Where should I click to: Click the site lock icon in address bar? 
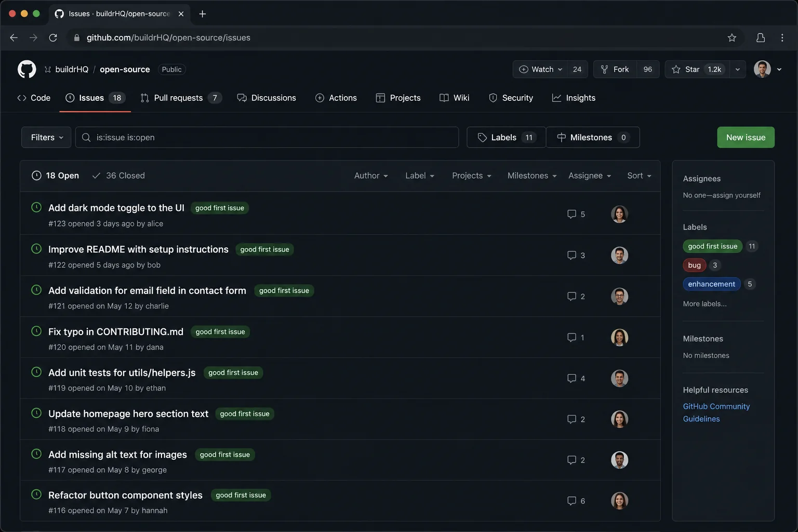(x=77, y=37)
